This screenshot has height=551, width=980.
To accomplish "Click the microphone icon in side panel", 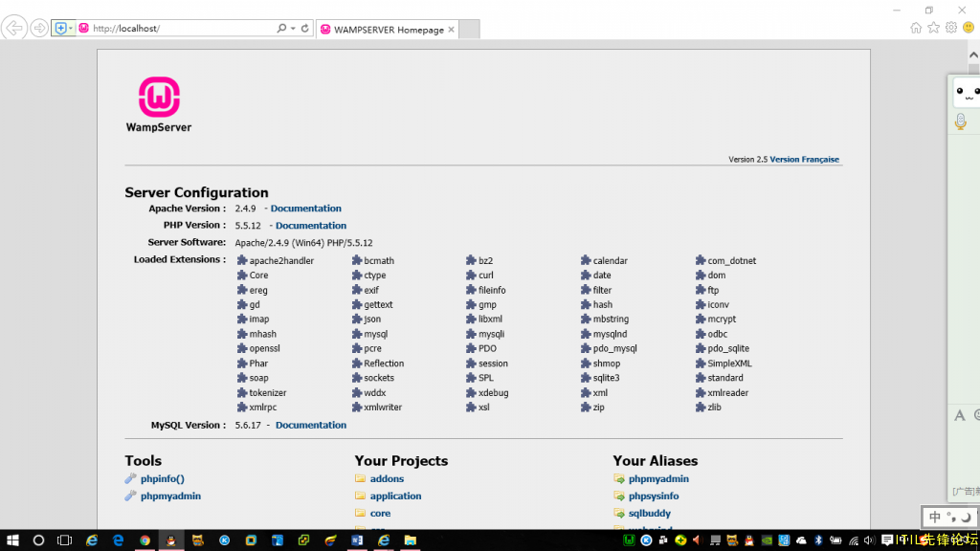I will [x=961, y=121].
